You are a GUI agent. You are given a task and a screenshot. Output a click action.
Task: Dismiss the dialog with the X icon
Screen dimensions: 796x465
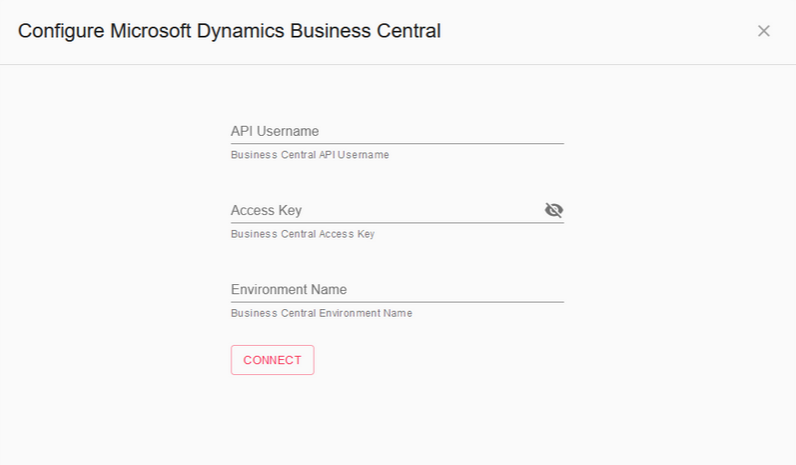[x=763, y=31]
